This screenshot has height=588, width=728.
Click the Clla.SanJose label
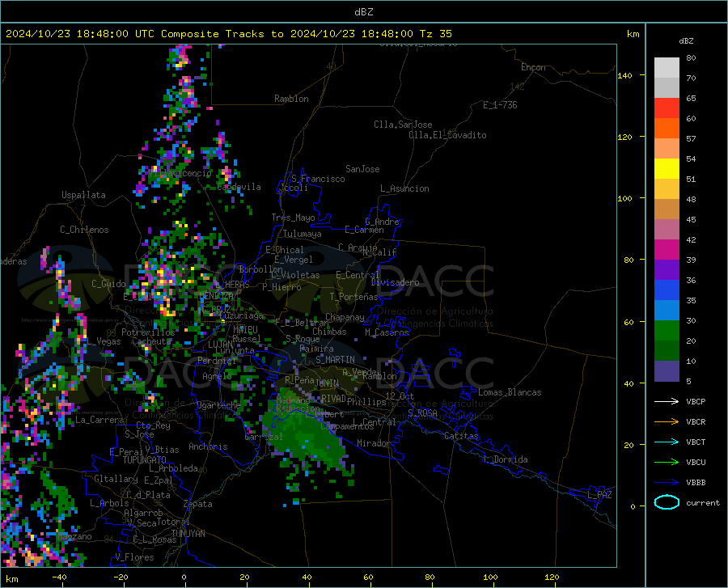(x=403, y=125)
